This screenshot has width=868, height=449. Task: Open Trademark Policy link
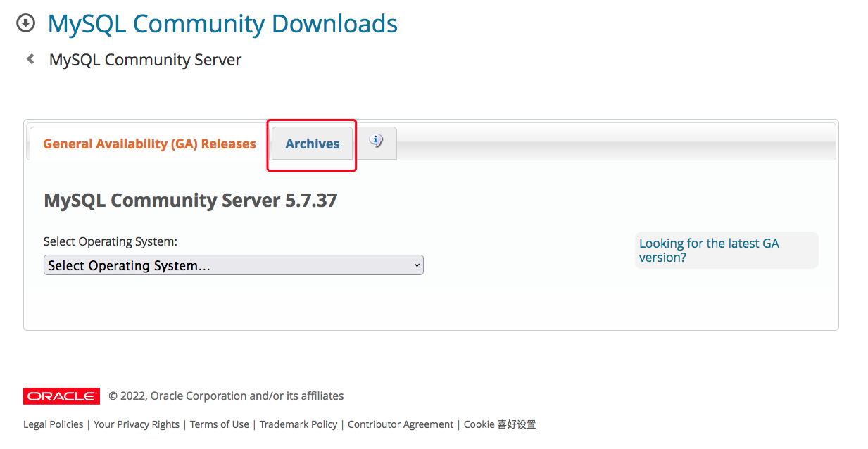point(298,424)
